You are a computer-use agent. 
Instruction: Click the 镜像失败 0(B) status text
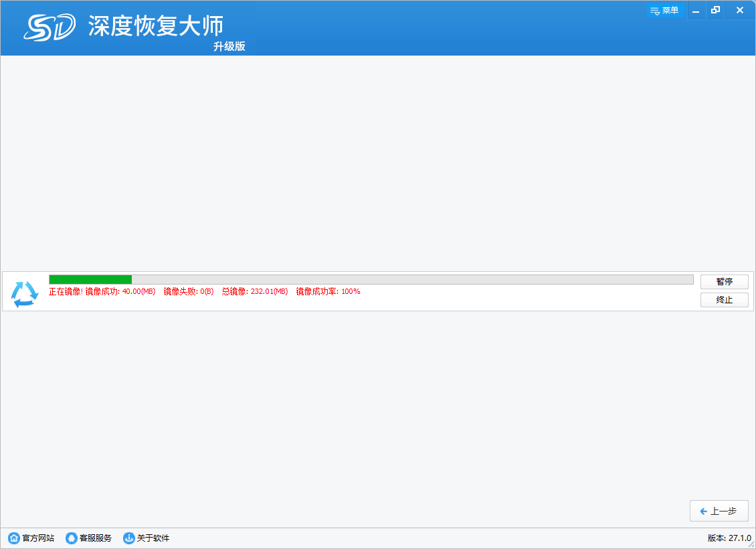point(189,292)
